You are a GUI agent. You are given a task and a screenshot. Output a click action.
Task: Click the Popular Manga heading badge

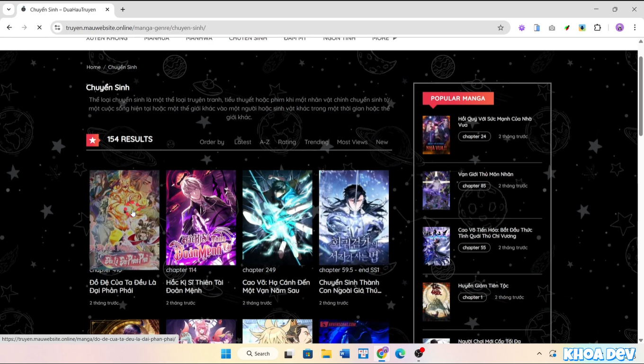(x=458, y=99)
